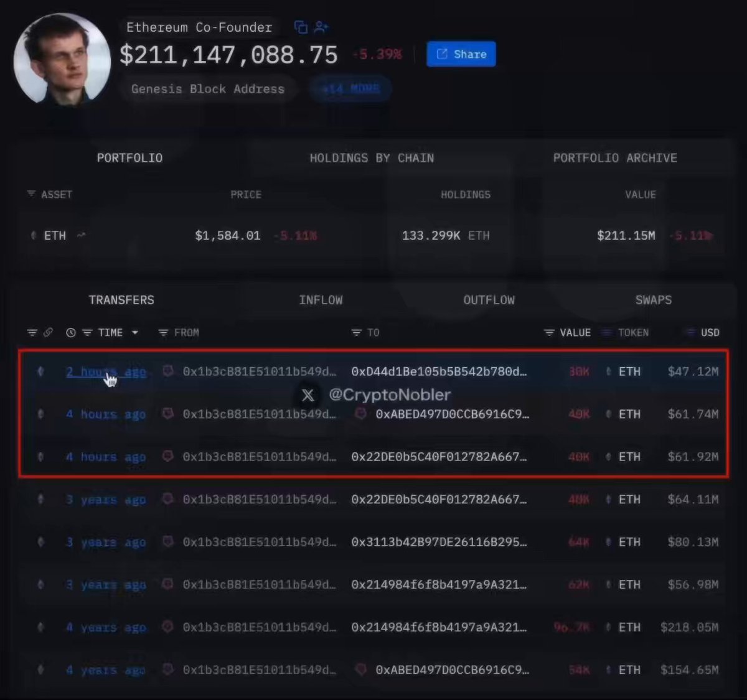The height and width of the screenshot is (700, 747).
Task: Select the SWAPS tab
Action: coord(654,300)
